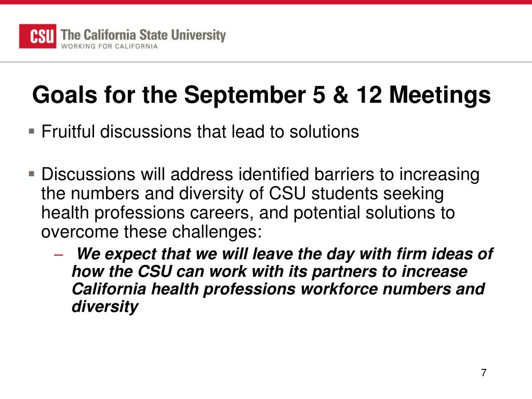The width and height of the screenshot is (532, 399).
Task: Click the word 'Meetings' in the title
Action: pyautogui.click(x=440, y=95)
